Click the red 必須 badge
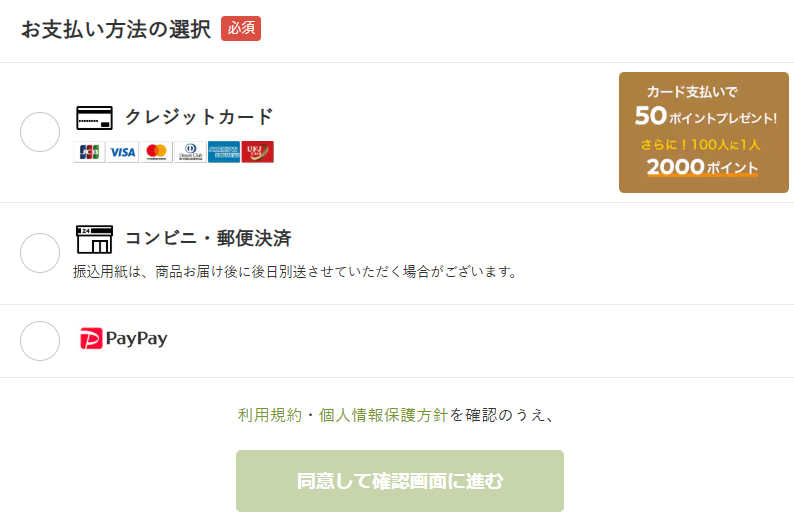Image resolution: width=794 pixels, height=526 pixels. point(241,28)
